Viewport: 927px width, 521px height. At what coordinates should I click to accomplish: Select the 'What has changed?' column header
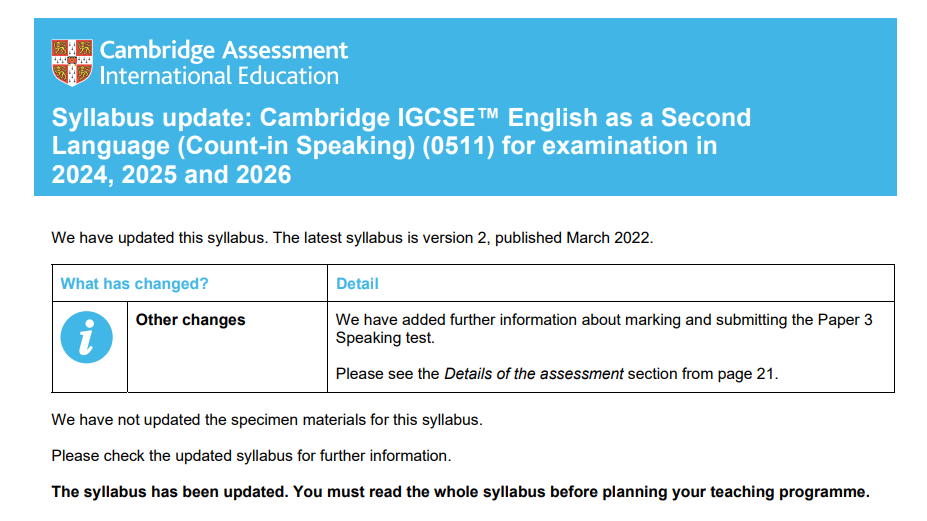click(x=135, y=284)
